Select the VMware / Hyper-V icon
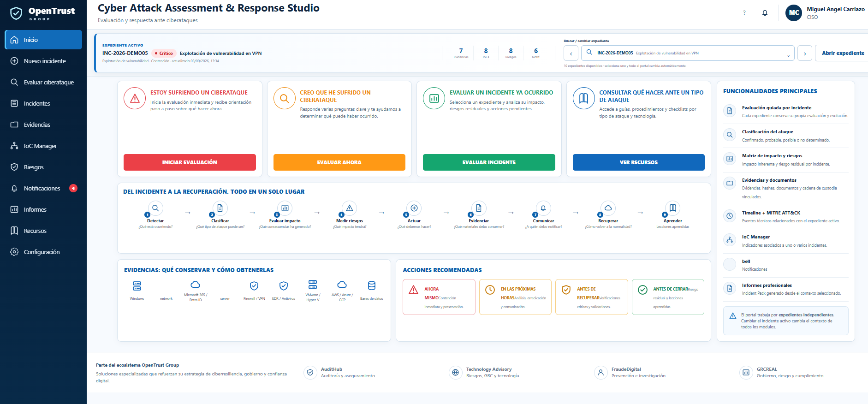868x404 pixels. 313,284
